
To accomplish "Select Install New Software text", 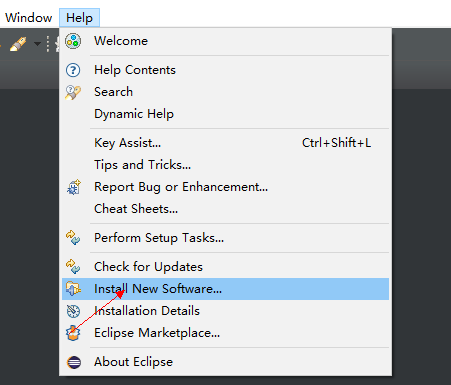I will (158, 289).
